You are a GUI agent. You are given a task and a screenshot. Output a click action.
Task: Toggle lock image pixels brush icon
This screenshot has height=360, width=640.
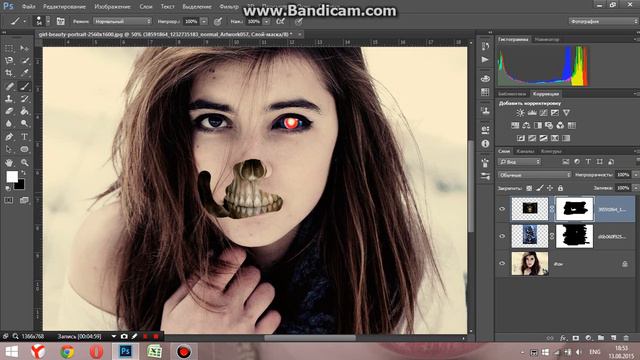[x=540, y=188]
